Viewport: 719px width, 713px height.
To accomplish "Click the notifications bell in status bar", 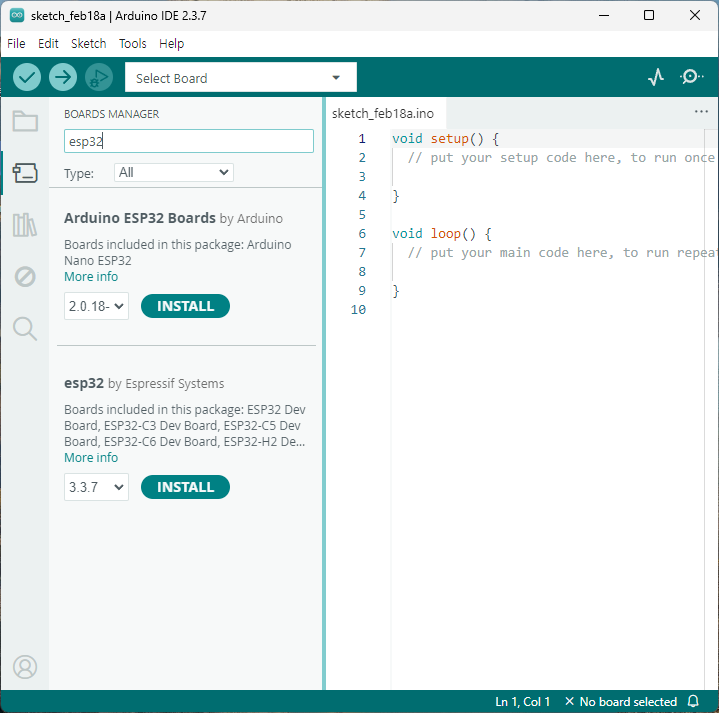I will coord(693,701).
